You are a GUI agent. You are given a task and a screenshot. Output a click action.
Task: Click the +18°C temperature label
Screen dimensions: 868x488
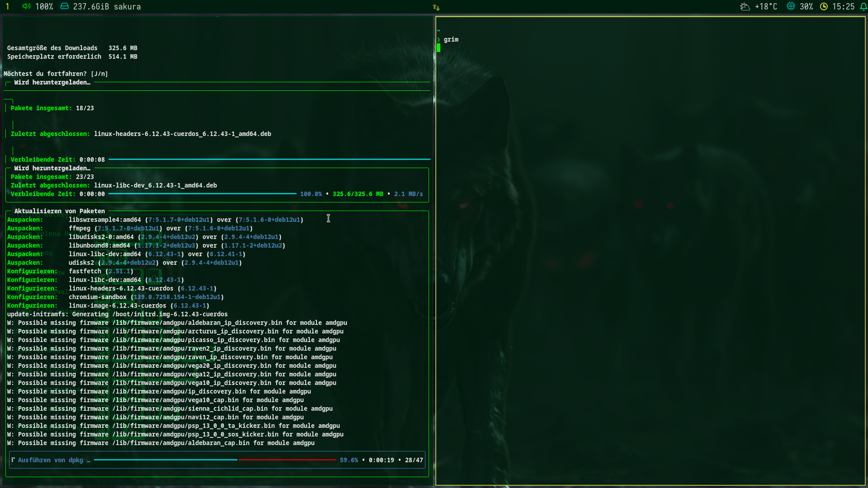coord(766,6)
